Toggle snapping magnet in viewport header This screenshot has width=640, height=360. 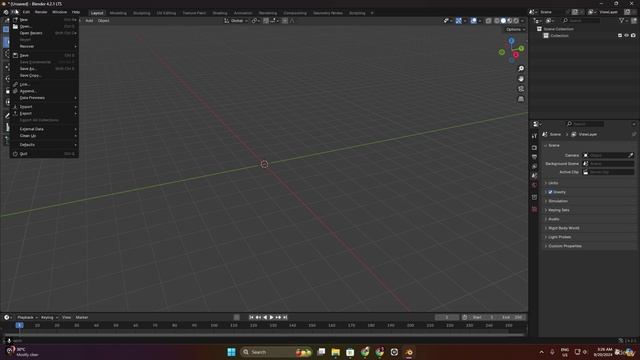[266, 21]
